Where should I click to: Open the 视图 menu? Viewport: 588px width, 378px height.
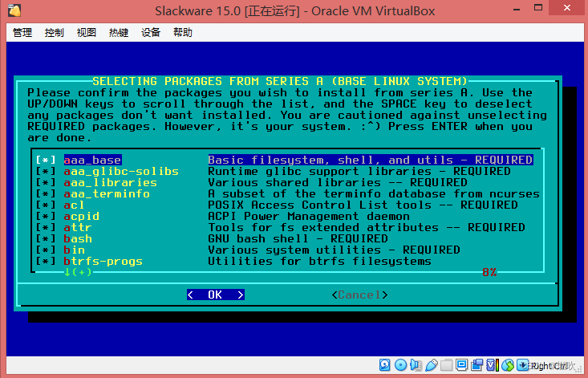click(x=87, y=33)
